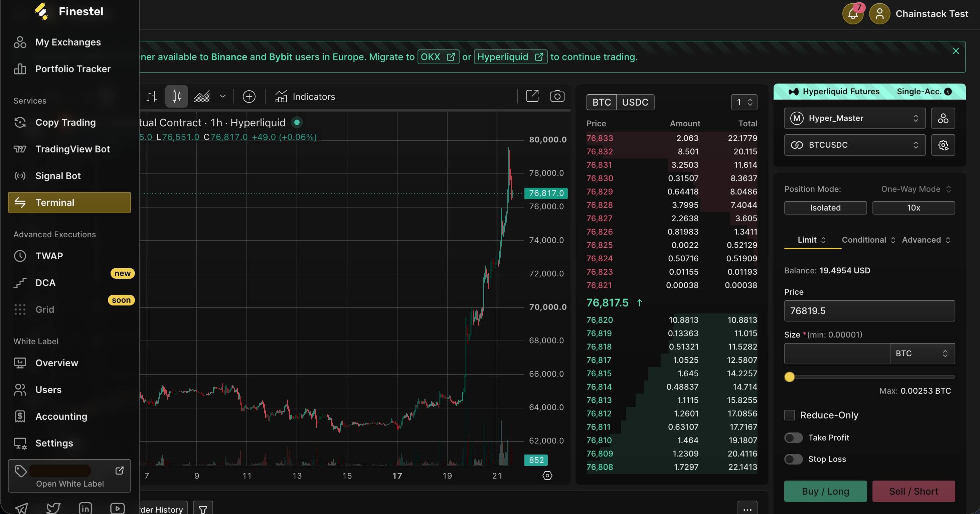Follow the Hyperliquid migration link
980x514 pixels.
tap(511, 57)
